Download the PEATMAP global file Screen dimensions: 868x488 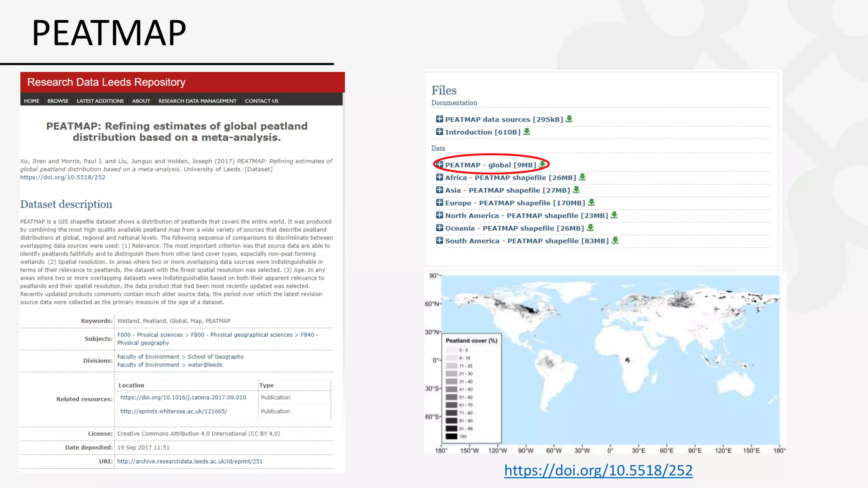tap(542, 164)
